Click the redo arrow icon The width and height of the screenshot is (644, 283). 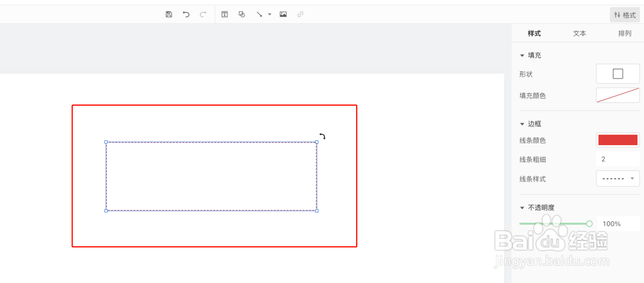[x=203, y=14]
